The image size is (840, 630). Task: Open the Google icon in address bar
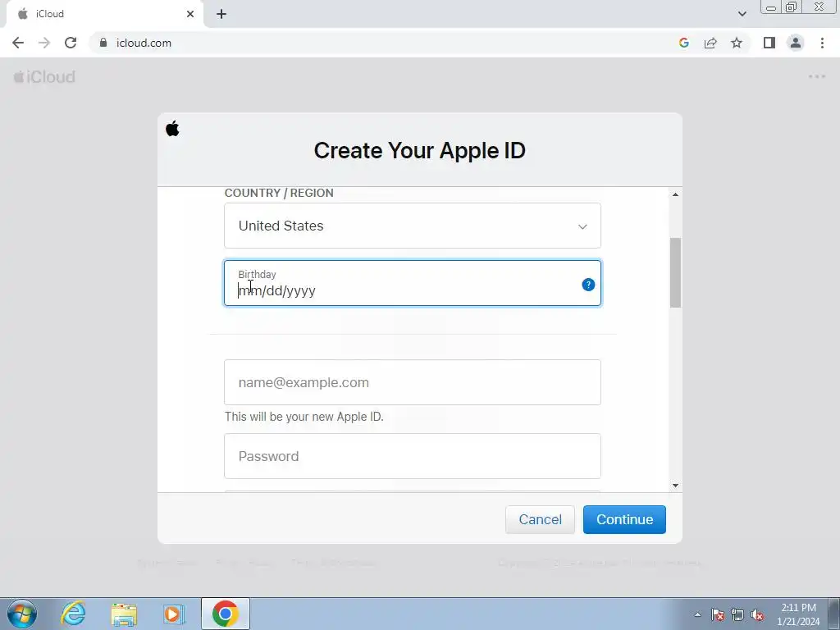click(x=683, y=43)
